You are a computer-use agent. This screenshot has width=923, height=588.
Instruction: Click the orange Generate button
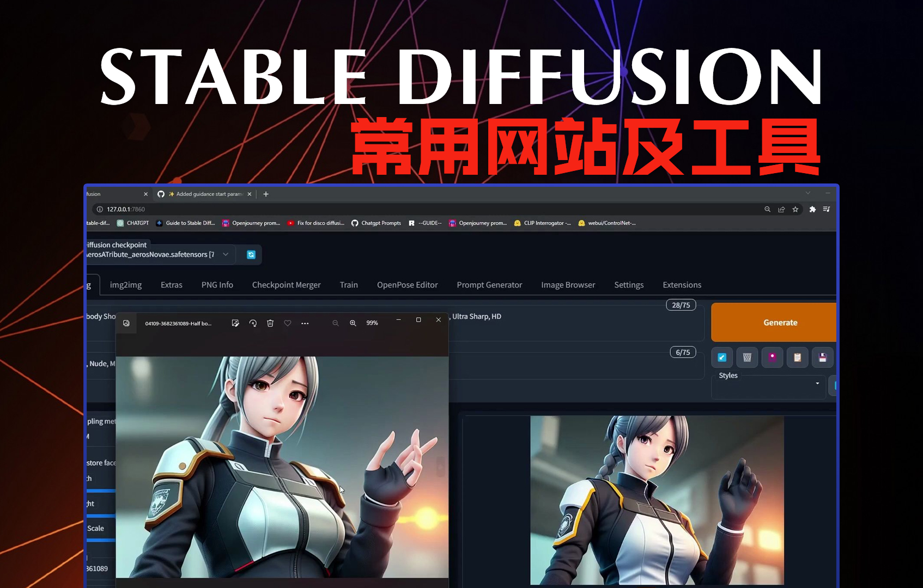tap(774, 322)
